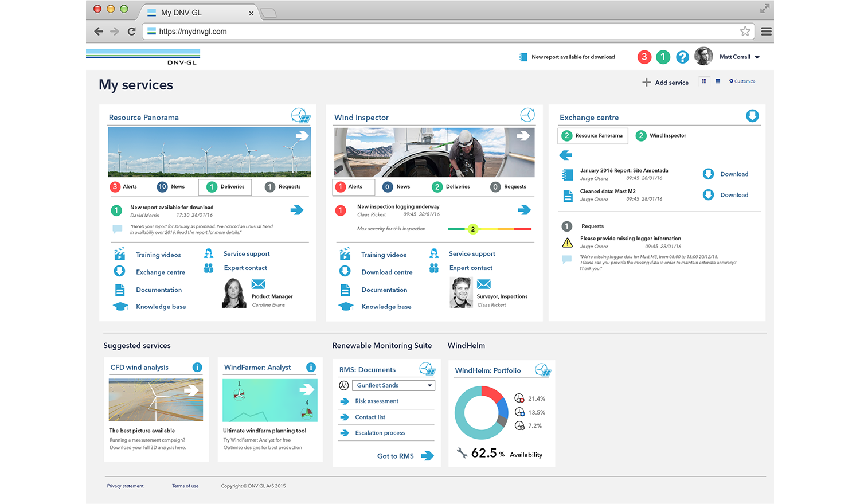
Task: Go back in browser history
Action: tap(99, 32)
